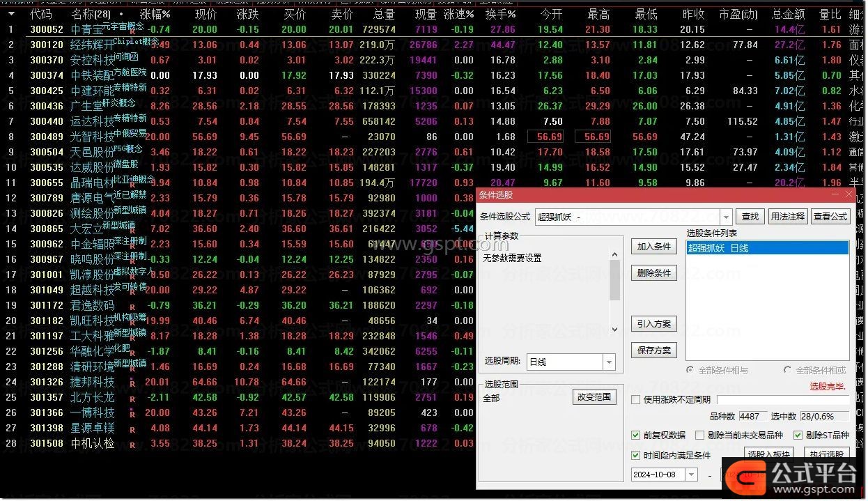Image resolution: width=868 pixels, height=501 pixels.
Task: Open 查看公式 to view the formula
Action: click(830, 217)
